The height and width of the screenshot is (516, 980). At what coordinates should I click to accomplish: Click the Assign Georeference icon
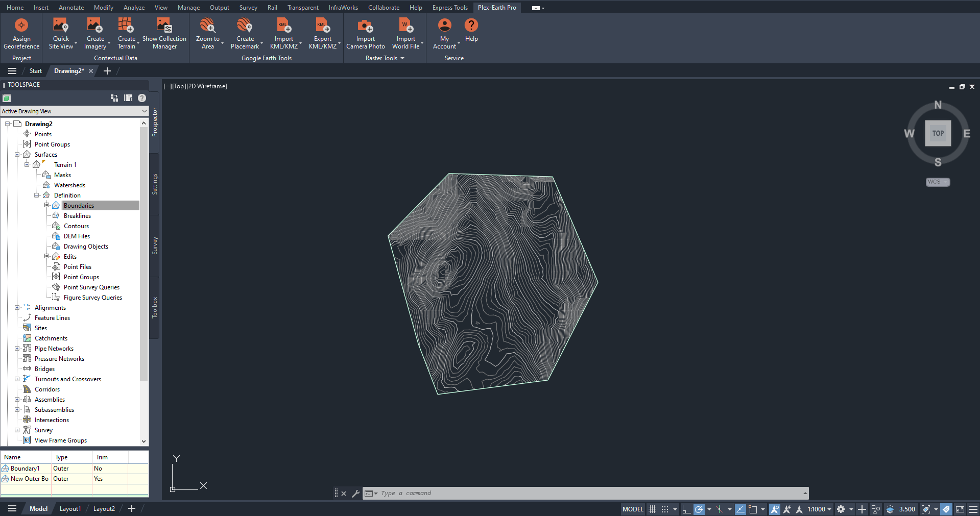tap(21, 26)
